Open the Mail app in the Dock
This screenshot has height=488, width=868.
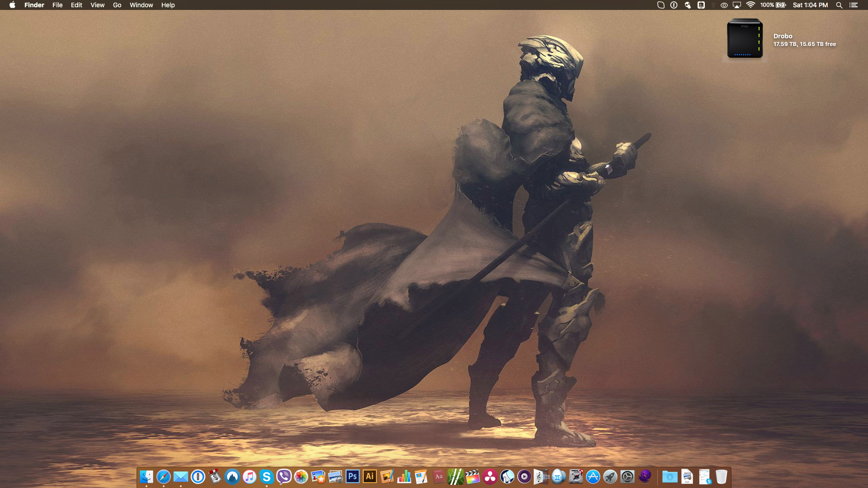[180, 476]
